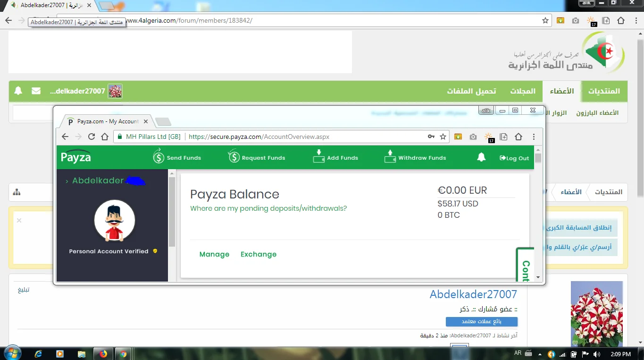
Task: Open the forum user account dropdown
Action: (x=86, y=91)
